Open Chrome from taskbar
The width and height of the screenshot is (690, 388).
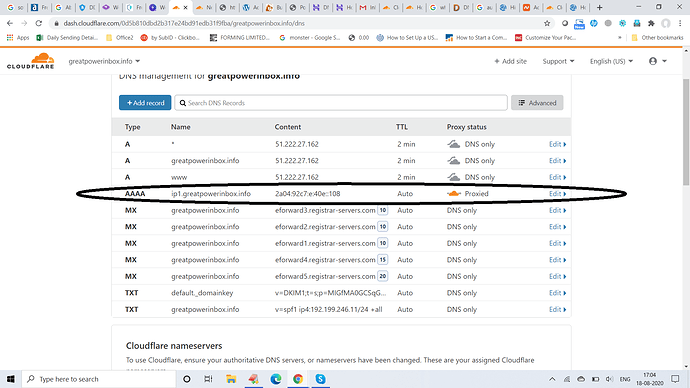[x=298, y=379]
